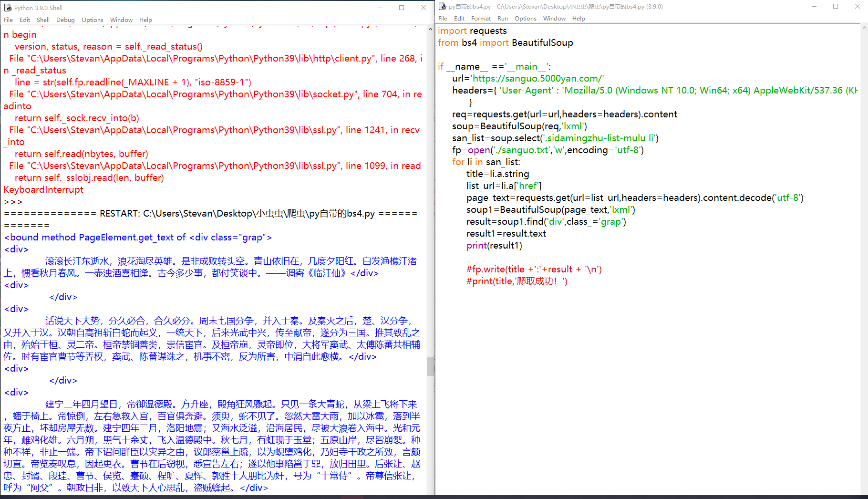868x499 pixels.
Task: Open Shell menu in Python Shell
Action: [x=43, y=20]
